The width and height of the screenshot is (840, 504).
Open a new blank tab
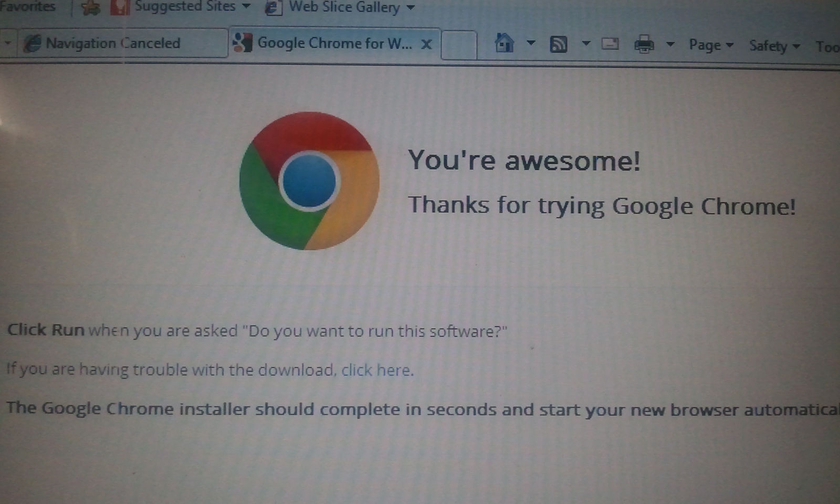459,45
